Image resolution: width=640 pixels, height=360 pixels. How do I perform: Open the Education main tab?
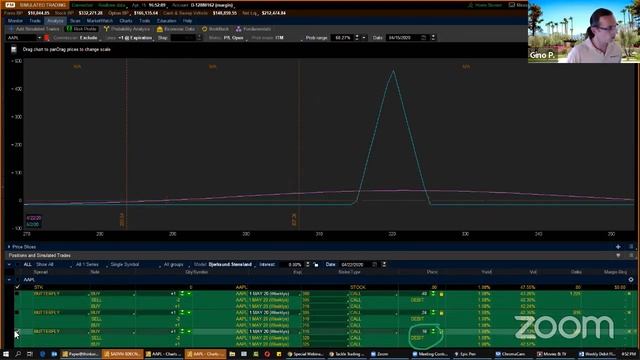(167, 21)
